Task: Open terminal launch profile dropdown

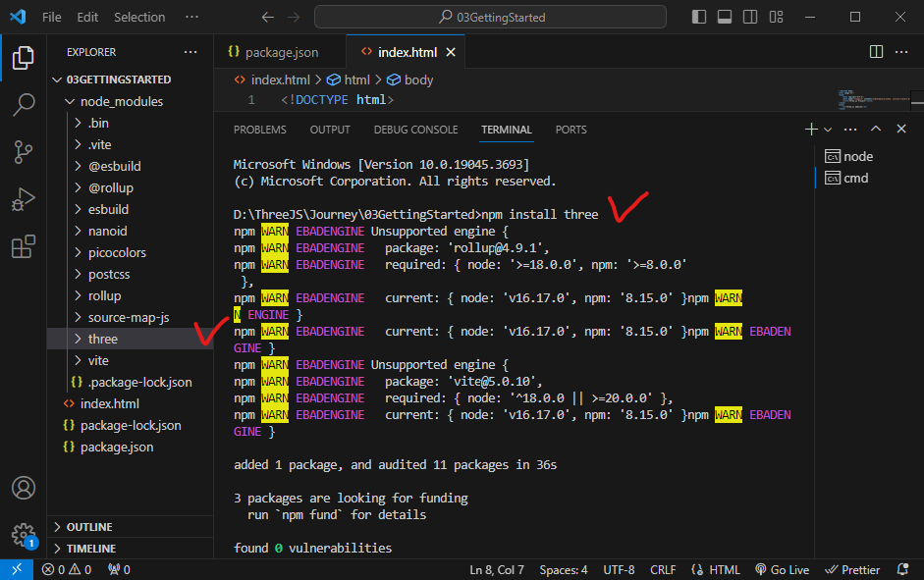Action: (828, 130)
